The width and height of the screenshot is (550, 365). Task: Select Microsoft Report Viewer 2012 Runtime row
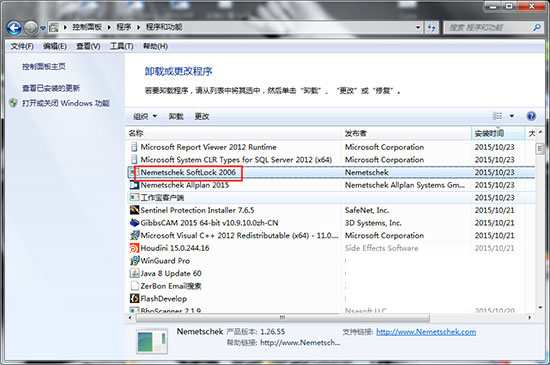330,147
